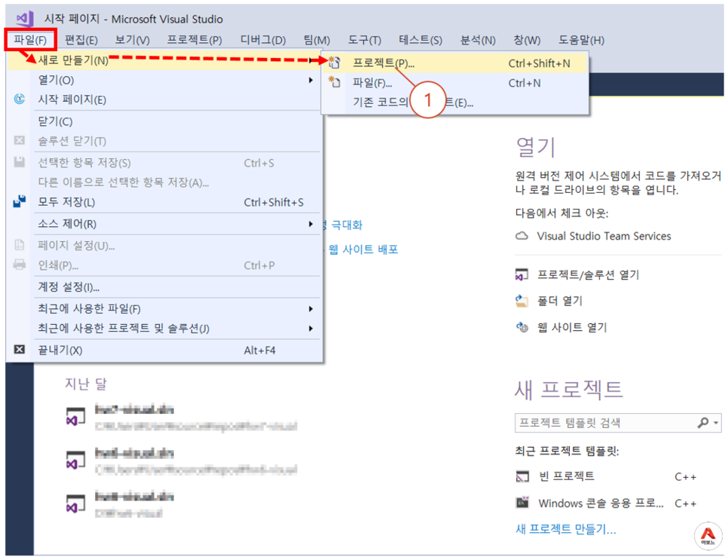Expand 최근에 사용한 프로젝트 및 솔루션(J) submenu arrow

coord(310,329)
